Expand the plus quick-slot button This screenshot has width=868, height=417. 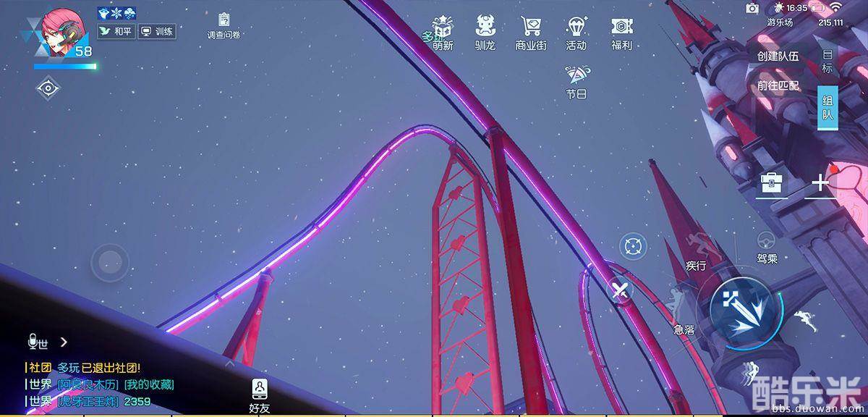(819, 182)
